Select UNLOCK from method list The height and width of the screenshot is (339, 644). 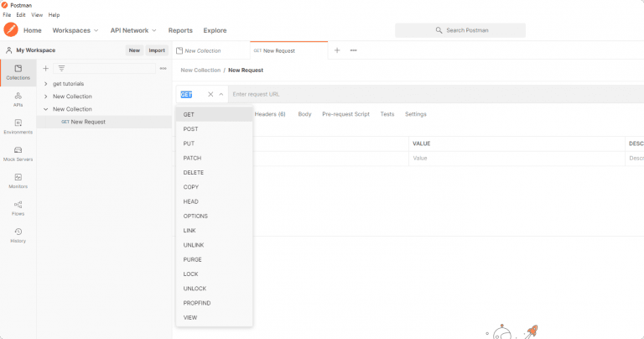click(214, 289)
